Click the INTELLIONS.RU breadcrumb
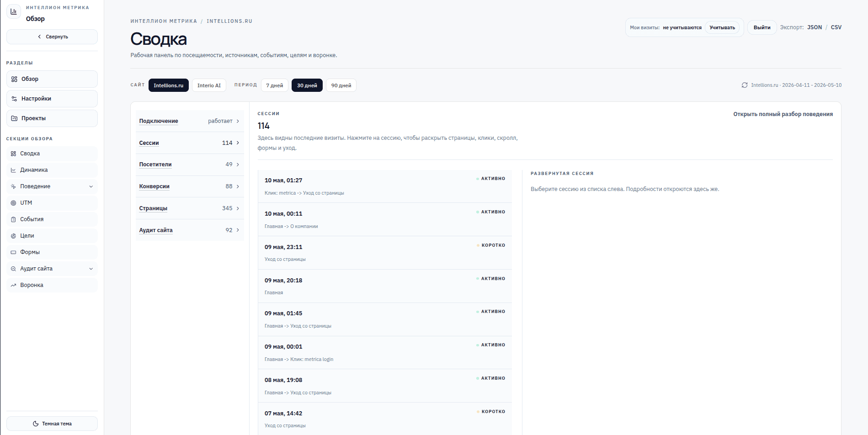 click(229, 21)
